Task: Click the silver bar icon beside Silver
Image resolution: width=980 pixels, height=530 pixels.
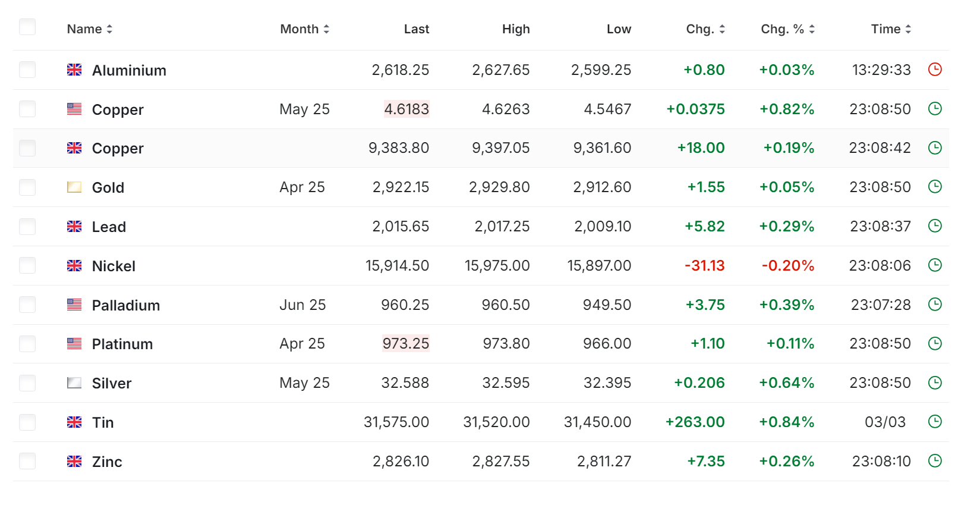Action: [74, 383]
